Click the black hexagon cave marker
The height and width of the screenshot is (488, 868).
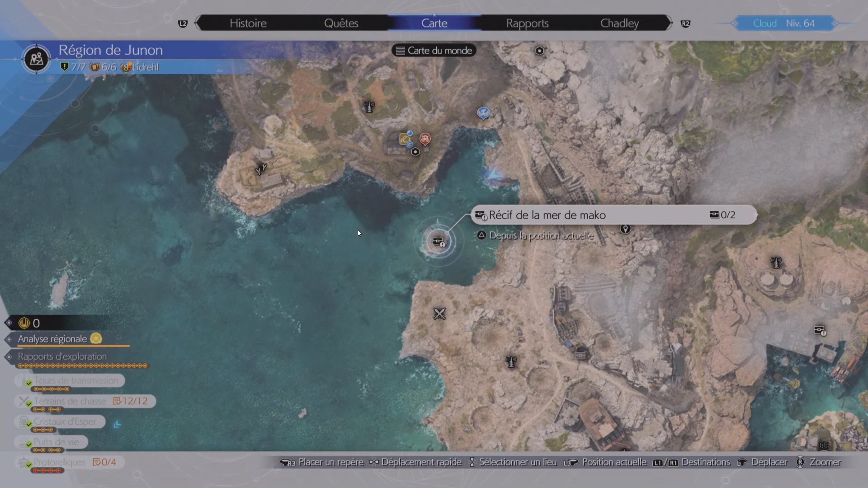coord(416,151)
